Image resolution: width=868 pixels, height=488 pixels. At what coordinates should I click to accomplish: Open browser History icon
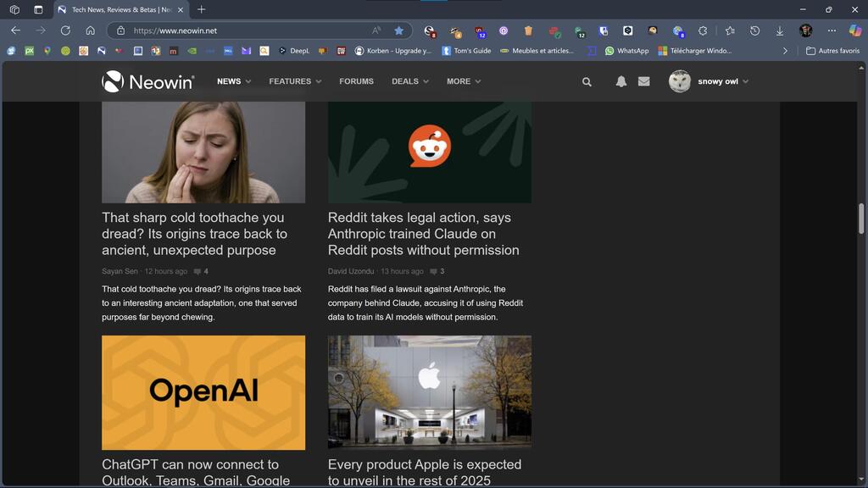[754, 30]
